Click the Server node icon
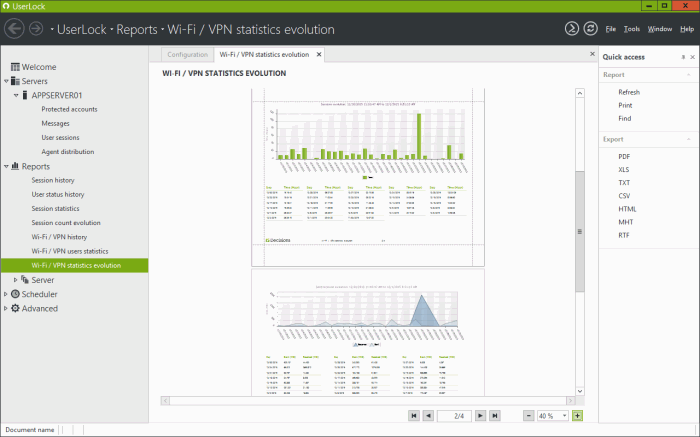The height and width of the screenshot is (437, 700). (x=25, y=279)
